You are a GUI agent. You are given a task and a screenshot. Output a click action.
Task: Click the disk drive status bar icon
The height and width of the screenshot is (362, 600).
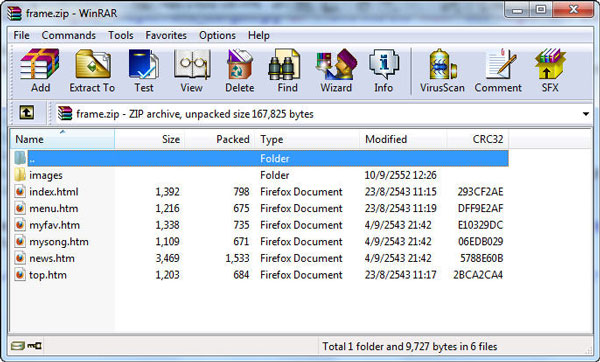(18, 346)
